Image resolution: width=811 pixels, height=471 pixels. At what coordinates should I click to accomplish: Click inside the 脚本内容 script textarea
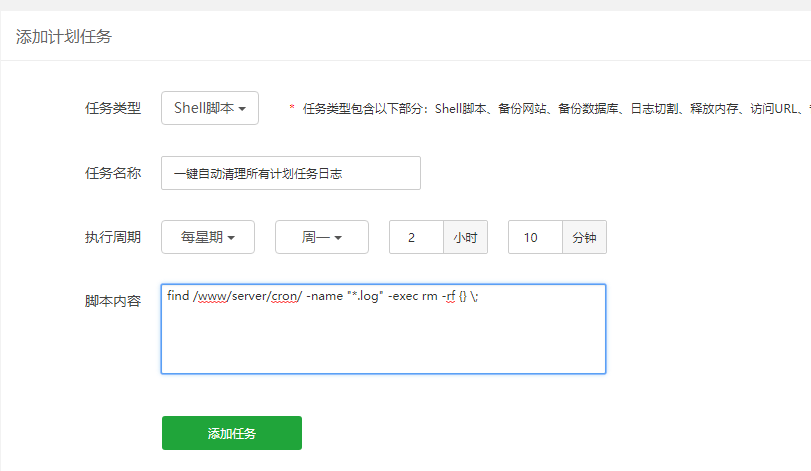click(383, 335)
